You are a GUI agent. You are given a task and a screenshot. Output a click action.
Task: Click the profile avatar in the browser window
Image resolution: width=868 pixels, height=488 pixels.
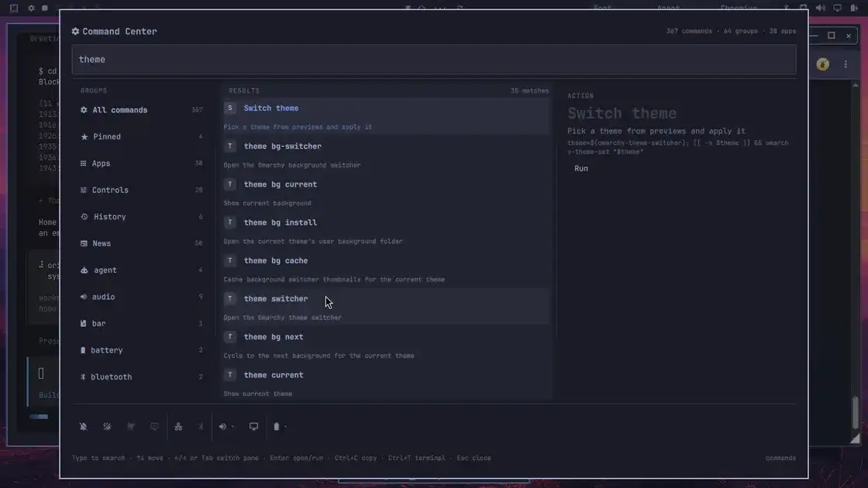tap(823, 64)
